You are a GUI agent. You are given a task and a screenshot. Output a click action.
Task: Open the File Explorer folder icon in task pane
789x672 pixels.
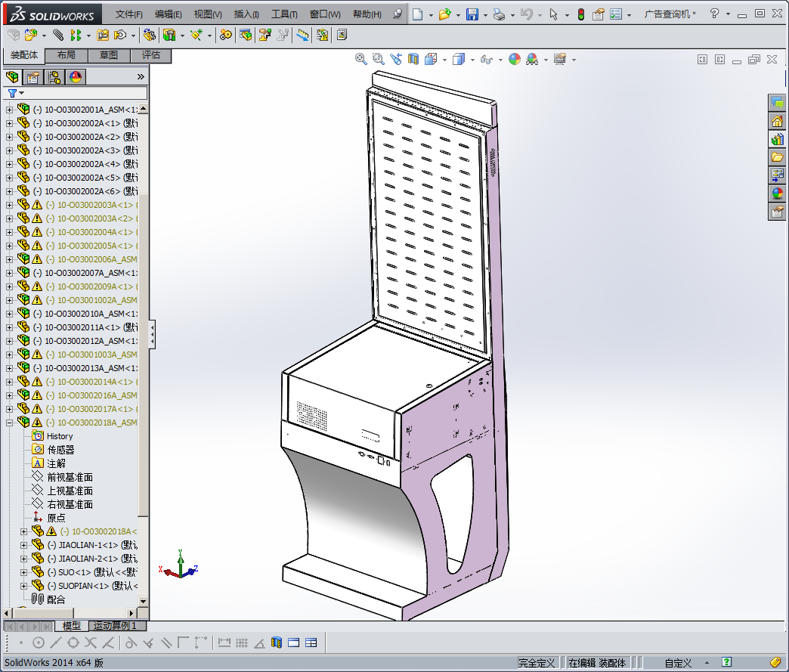[x=778, y=157]
